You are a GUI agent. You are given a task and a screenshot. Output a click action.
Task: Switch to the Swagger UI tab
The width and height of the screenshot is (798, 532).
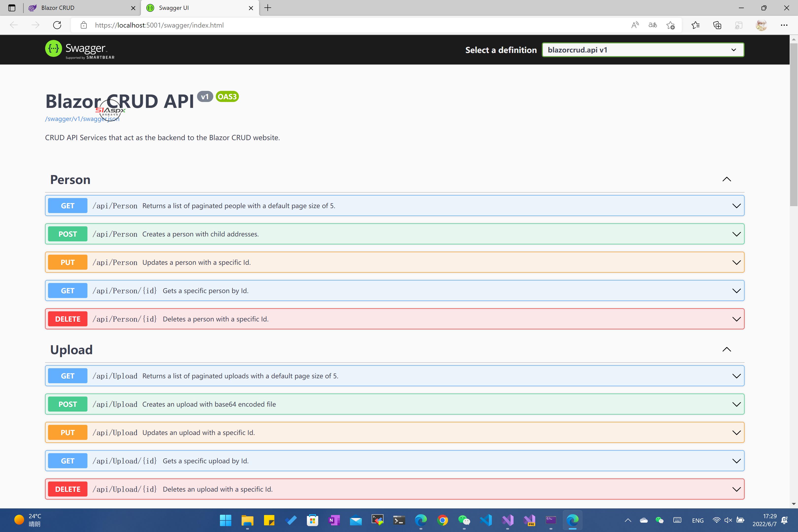(199, 8)
